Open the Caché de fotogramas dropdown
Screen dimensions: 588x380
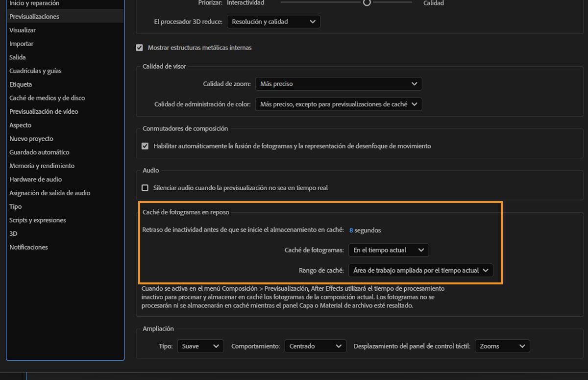[x=389, y=250]
